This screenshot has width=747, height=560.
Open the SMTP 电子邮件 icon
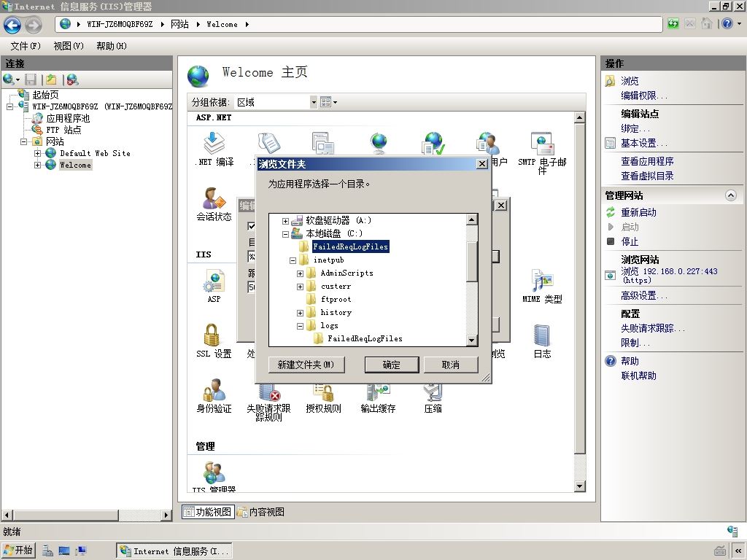pos(542,153)
